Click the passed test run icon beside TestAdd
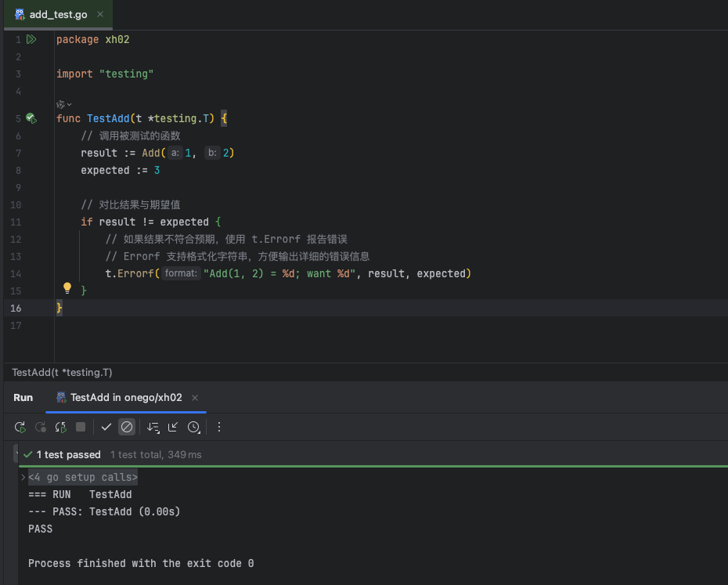728x585 pixels. [x=31, y=118]
